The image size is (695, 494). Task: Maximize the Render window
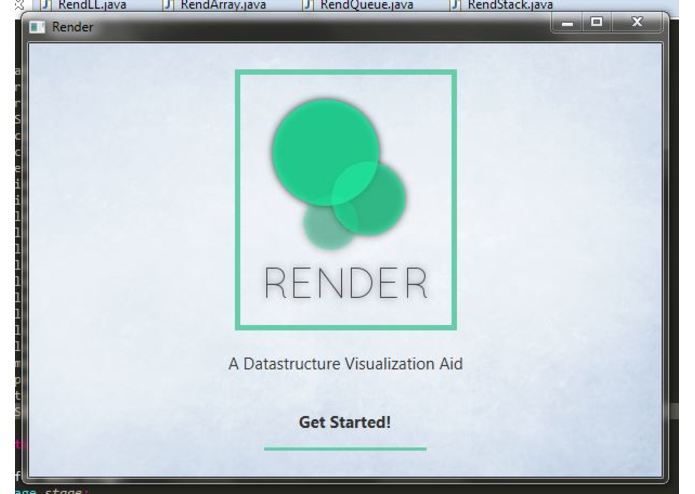[597, 22]
